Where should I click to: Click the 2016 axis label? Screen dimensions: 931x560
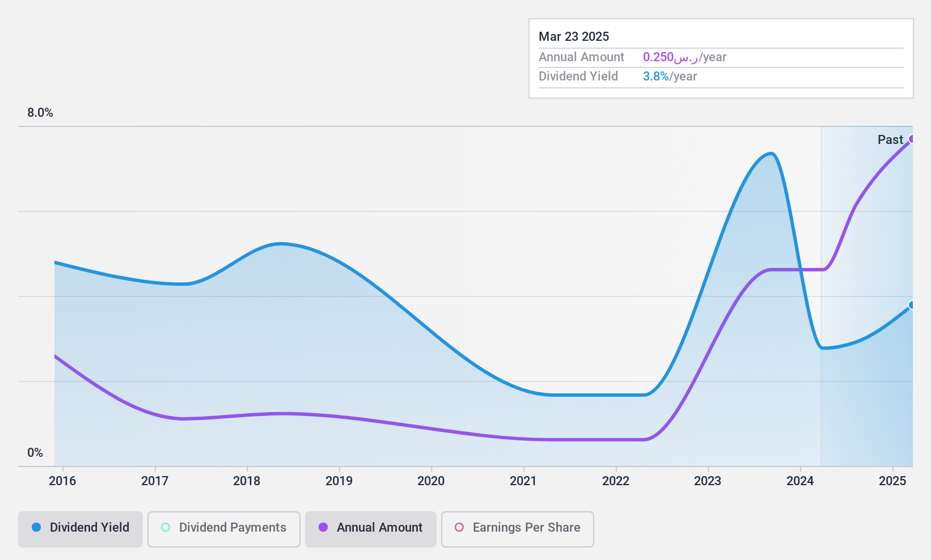[x=62, y=481]
